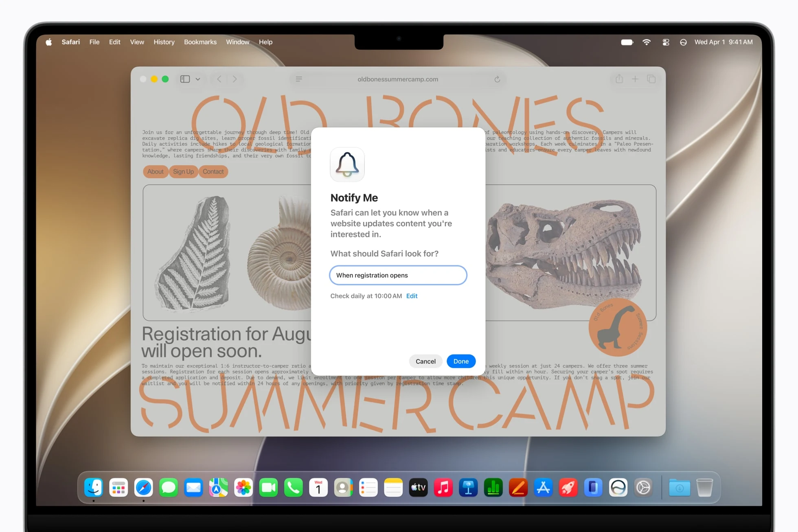The width and height of the screenshot is (798, 532).
Task: Open Mail from the Dock
Action: (x=193, y=487)
